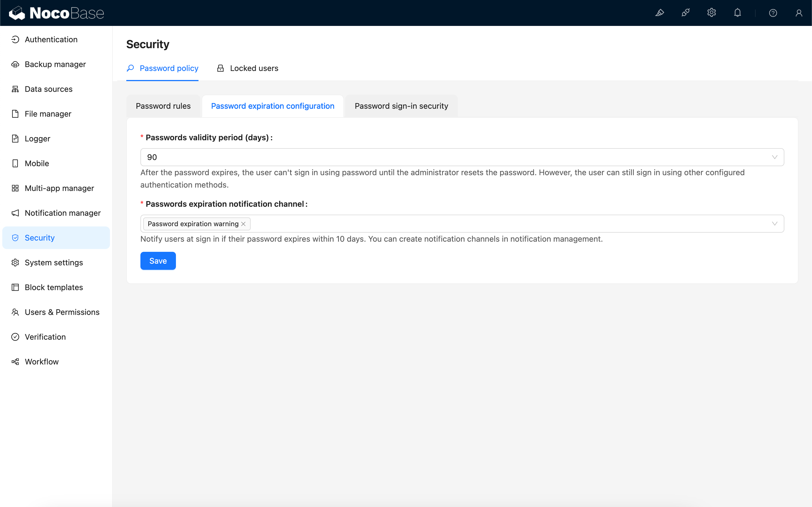Select Notification manager in sidebar
The image size is (812, 507).
(62, 213)
